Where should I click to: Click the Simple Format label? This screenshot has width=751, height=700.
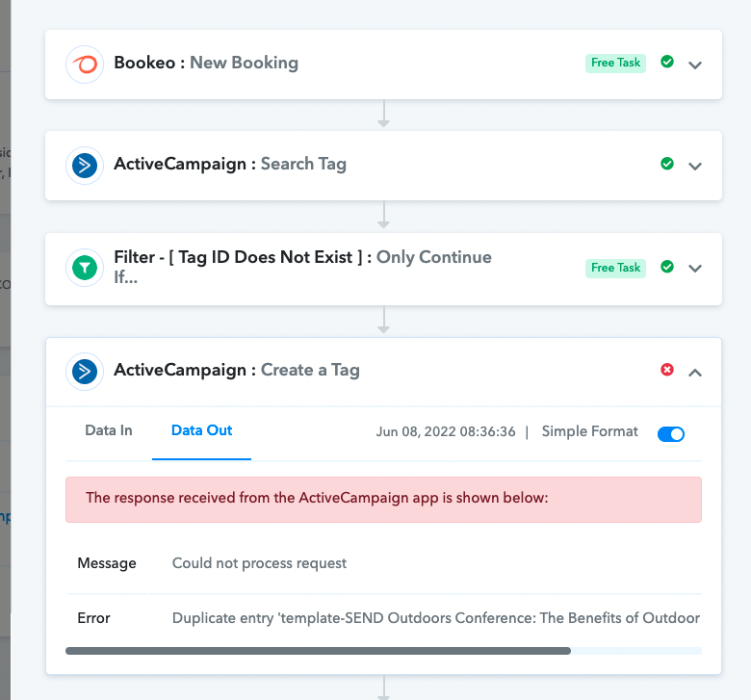tap(589, 431)
